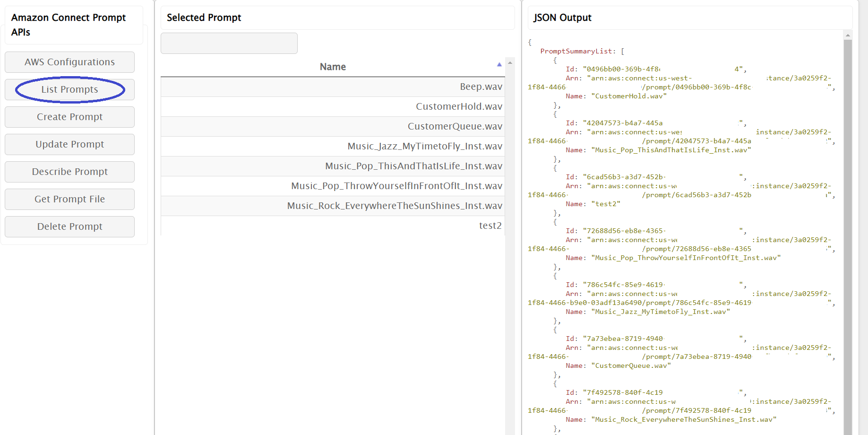Click the JSON name "CustomerQueue.wav"
This screenshot has width=868, height=435.
coord(631,365)
